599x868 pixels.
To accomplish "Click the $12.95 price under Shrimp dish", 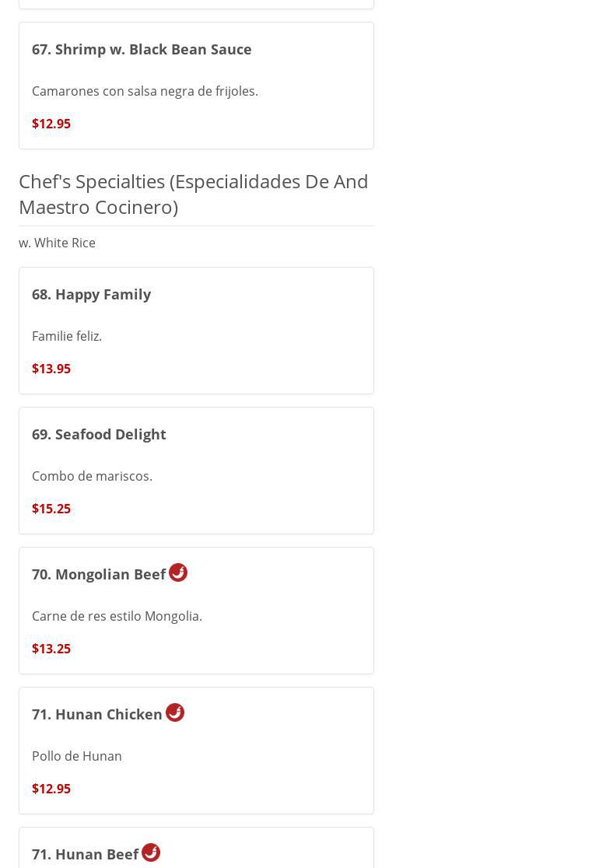I will 51,124.
